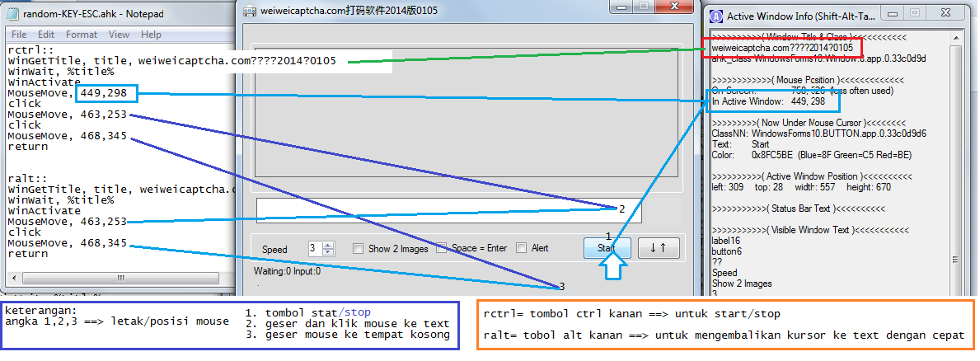Open the File menu in Notepad
The width and height of the screenshot is (980, 361).
pyautogui.click(x=19, y=35)
